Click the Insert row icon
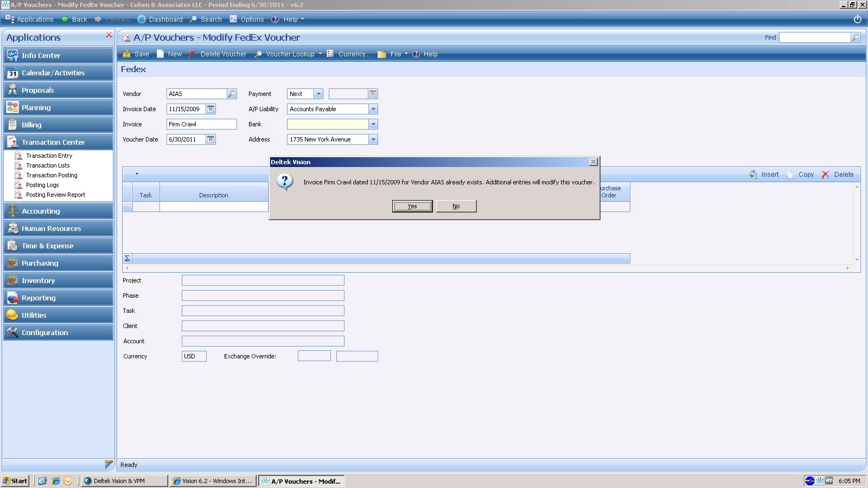This screenshot has width=868, height=488. coord(754,175)
